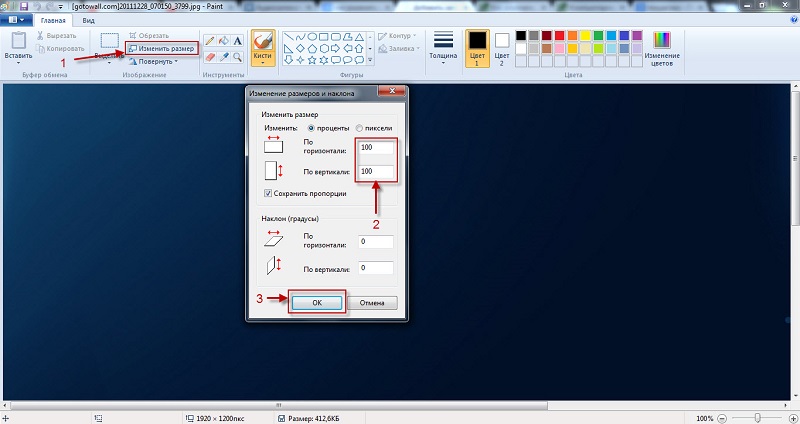This screenshot has width=800, height=424.
Task: Select the Fill with color bucket tool
Action: (x=223, y=41)
